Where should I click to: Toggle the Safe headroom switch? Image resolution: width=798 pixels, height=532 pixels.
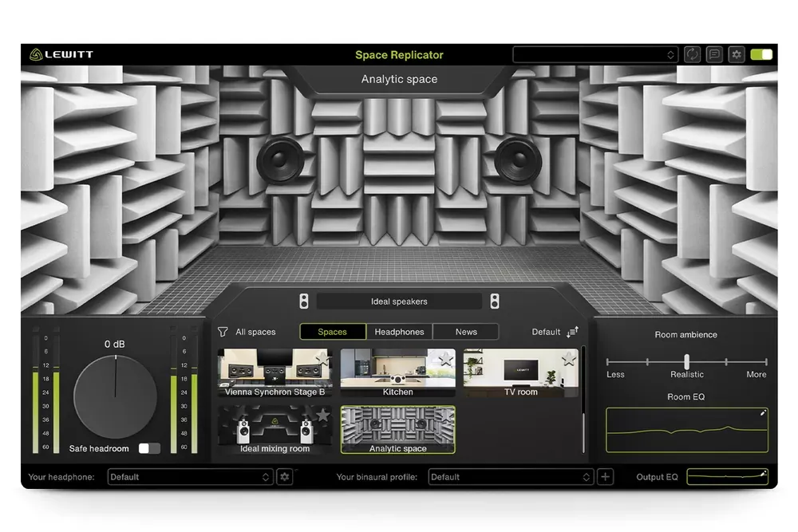[x=149, y=448]
